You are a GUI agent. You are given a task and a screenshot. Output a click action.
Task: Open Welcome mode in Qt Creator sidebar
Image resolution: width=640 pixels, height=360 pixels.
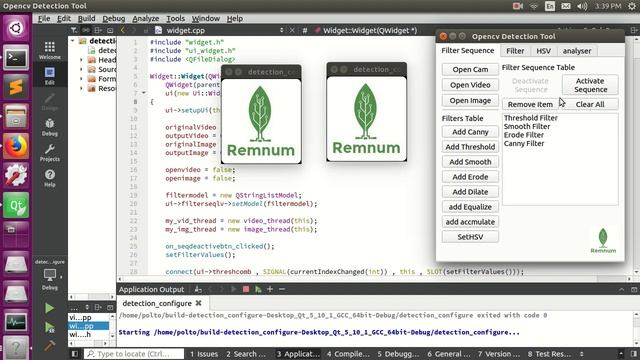(x=49, y=51)
